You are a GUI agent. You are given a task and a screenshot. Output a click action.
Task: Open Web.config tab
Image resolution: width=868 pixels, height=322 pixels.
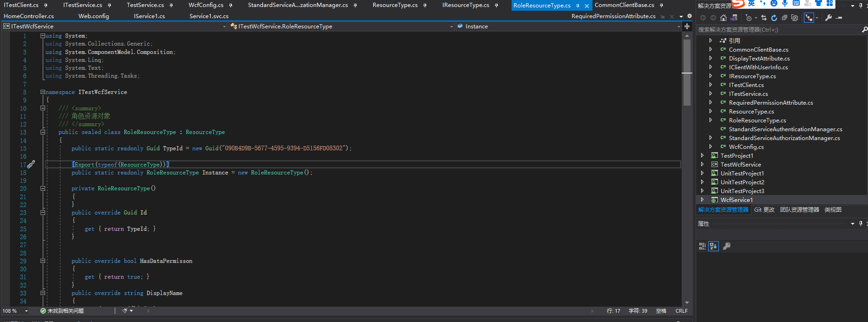[x=94, y=16]
